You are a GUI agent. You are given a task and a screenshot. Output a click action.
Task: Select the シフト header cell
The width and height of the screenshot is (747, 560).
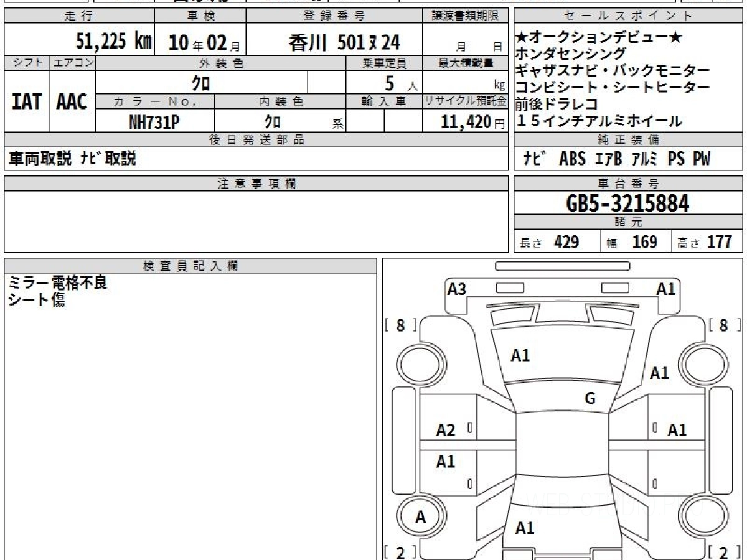[27, 63]
